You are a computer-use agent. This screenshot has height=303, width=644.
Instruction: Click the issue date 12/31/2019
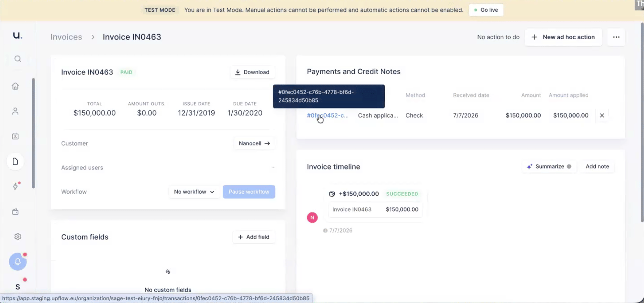point(196,113)
